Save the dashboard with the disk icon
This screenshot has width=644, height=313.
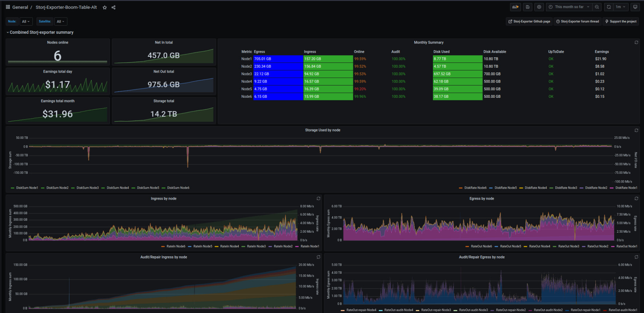coord(528,7)
